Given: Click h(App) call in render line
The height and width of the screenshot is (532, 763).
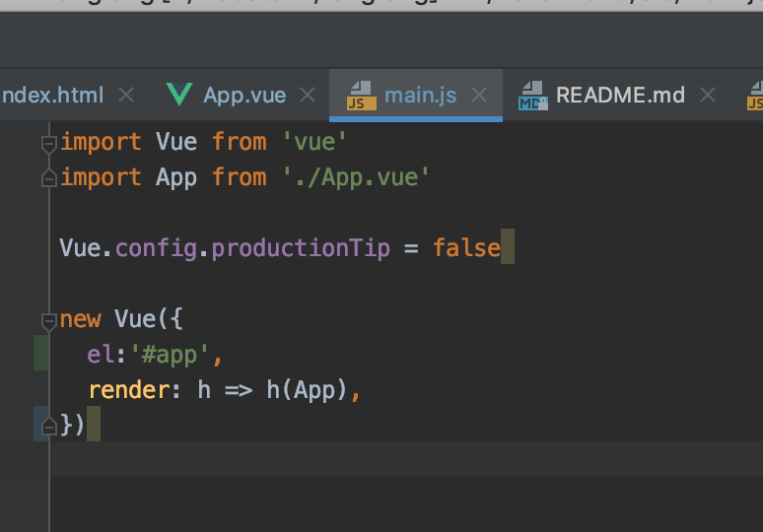Looking at the screenshot, I should pos(307,390).
